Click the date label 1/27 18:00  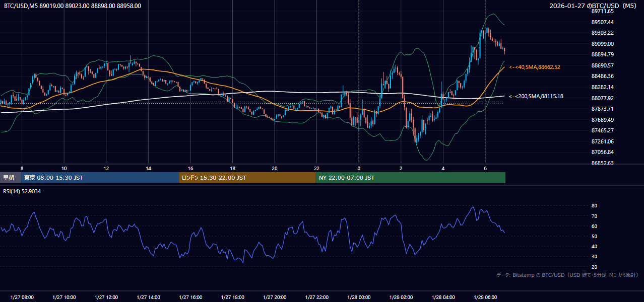[x=232, y=297]
